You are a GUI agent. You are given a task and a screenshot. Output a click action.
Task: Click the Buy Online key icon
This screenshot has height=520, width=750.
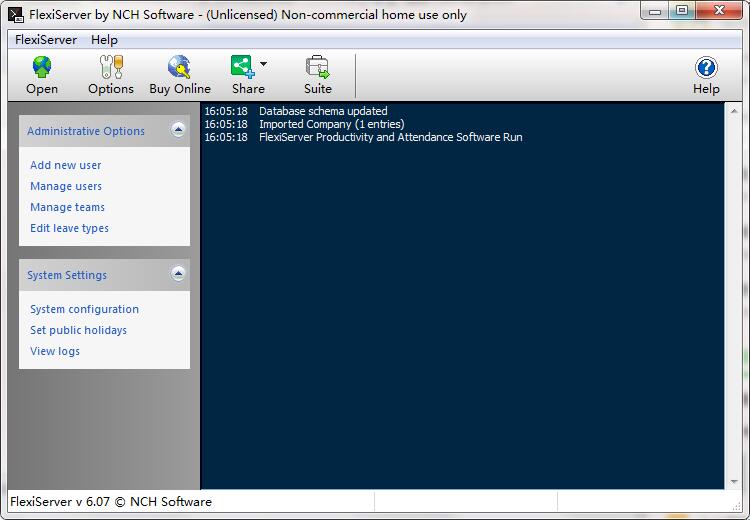pyautogui.click(x=179, y=67)
